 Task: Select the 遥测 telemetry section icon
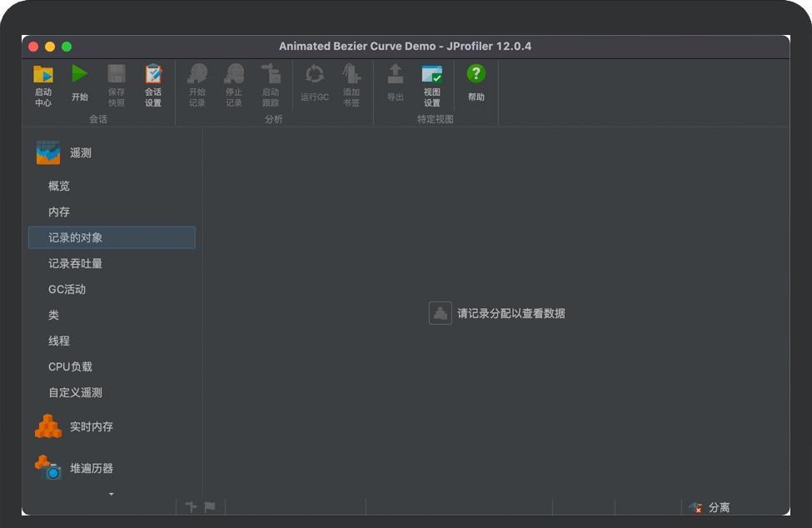coord(48,152)
